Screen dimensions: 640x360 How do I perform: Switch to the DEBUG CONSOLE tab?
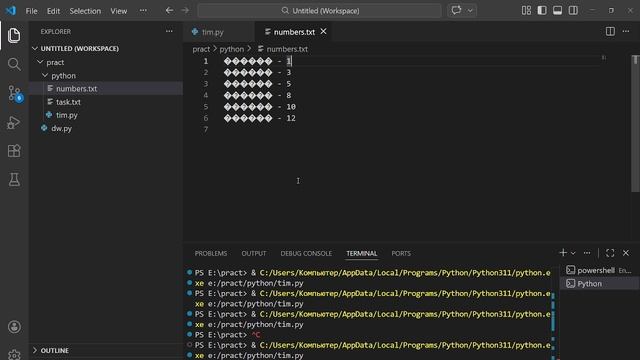[x=306, y=253]
